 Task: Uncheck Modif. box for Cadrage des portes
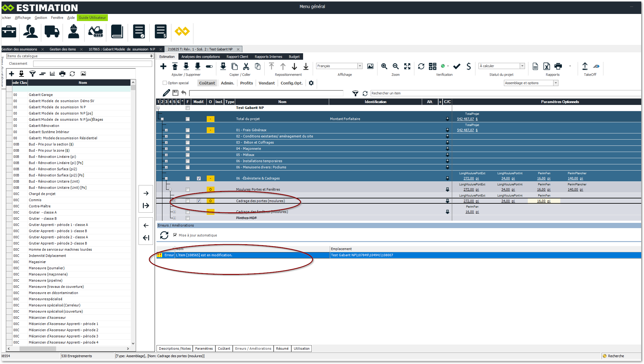tap(199, 201)
